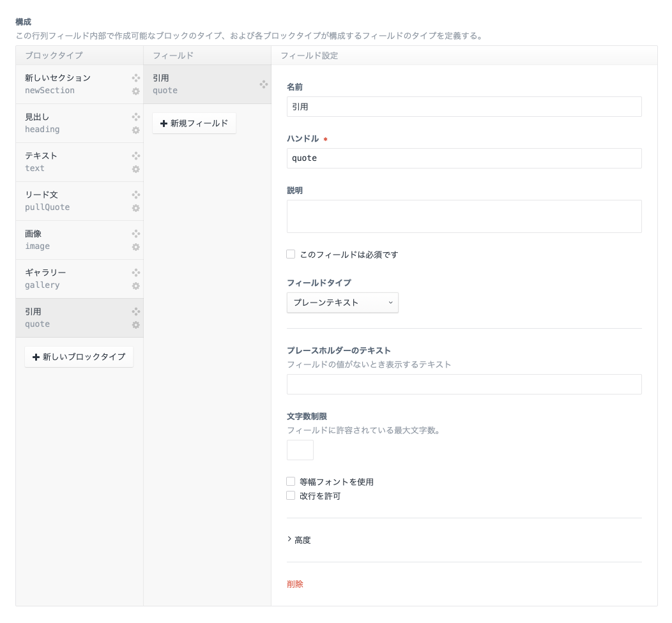Click inside the 文字数制限 input field
The width and height of the screenshot is (672, 623).
300,450
